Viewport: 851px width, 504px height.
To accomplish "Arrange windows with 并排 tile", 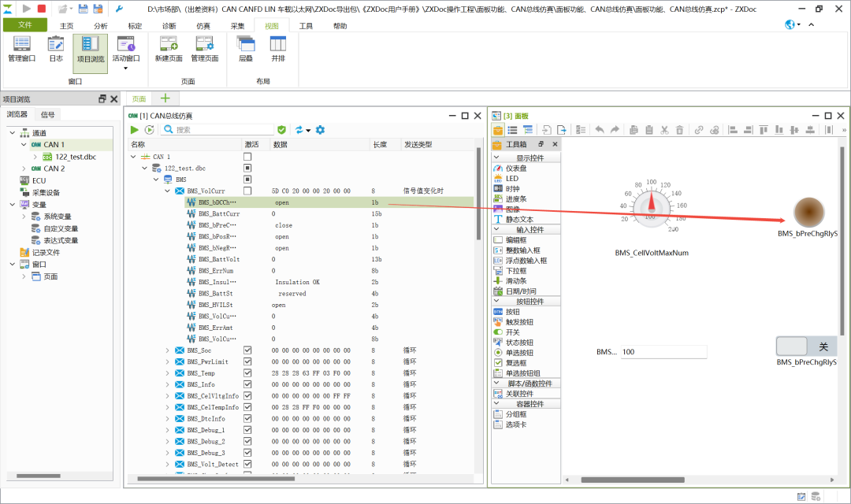I will point(278,50).
